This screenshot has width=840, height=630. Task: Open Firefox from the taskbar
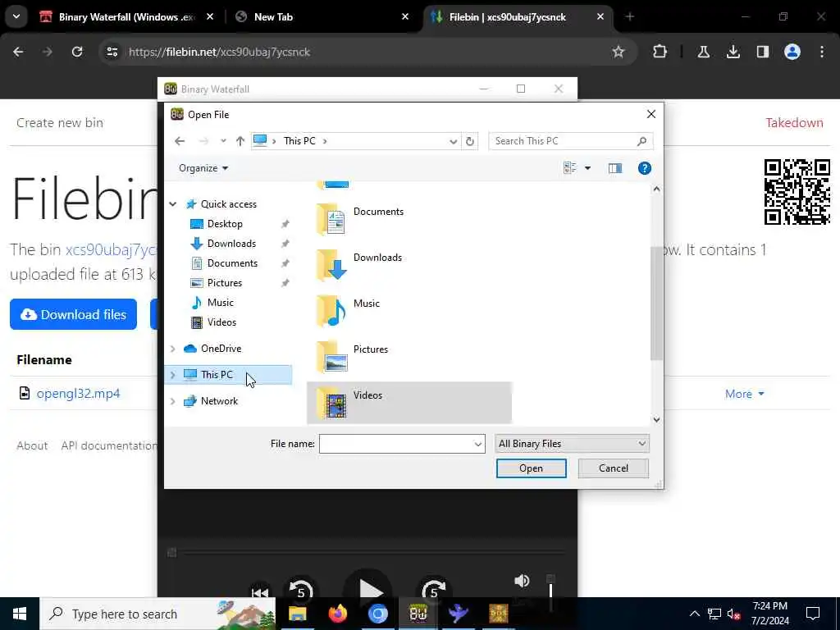337,614
